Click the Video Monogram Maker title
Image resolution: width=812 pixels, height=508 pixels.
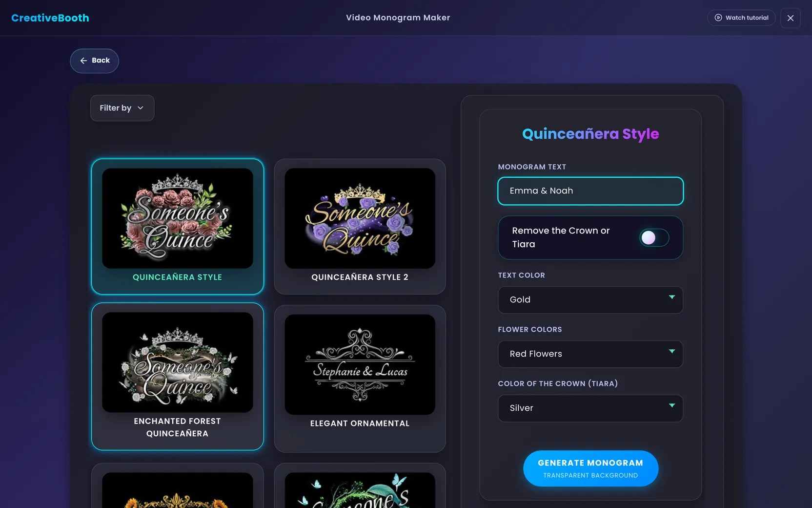pos(398,18)
